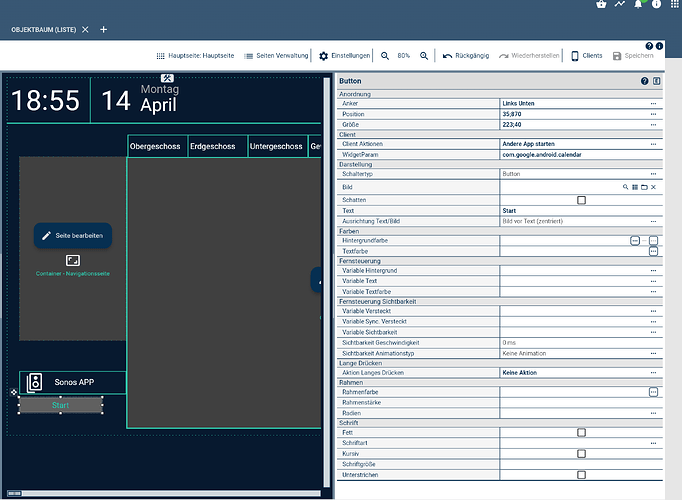Click the tools icon above the canvas
This screenshot has height=500, width=682.
point(167,78)
